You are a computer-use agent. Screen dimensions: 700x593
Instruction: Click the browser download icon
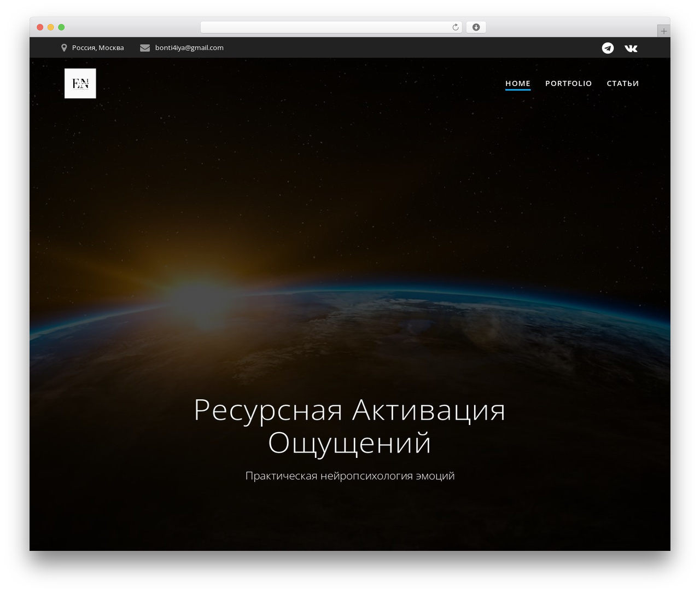[476, 27]
